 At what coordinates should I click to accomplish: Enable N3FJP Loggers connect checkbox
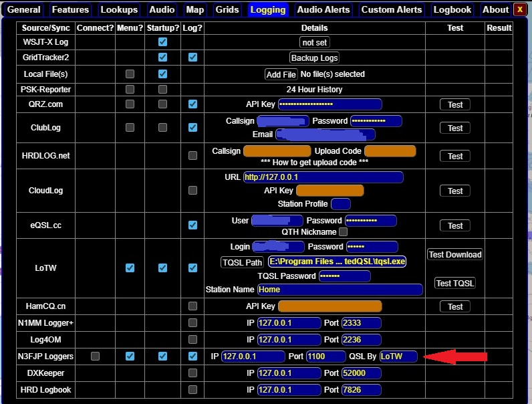point(96,356)
